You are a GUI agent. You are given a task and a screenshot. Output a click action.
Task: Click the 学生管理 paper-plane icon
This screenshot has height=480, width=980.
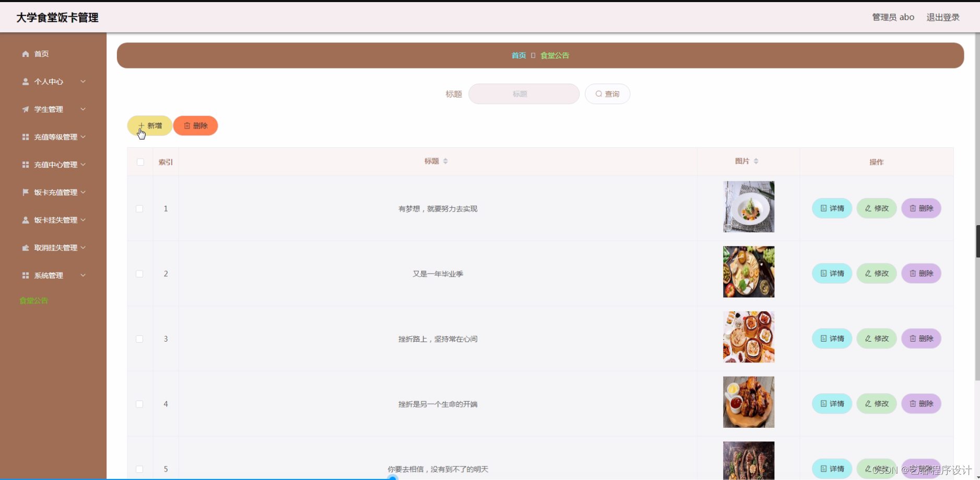point(25,109)
